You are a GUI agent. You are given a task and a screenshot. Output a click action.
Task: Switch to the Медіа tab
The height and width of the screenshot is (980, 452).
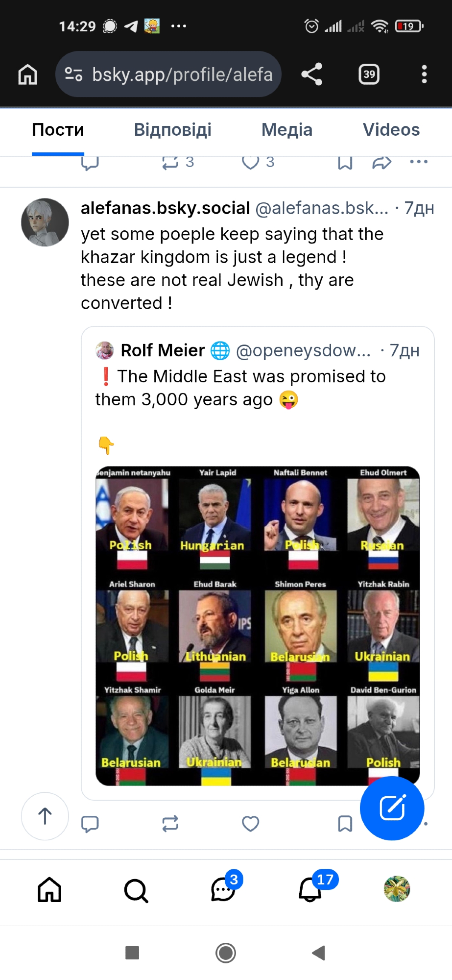pyautogui.click(x=286, y=130)
